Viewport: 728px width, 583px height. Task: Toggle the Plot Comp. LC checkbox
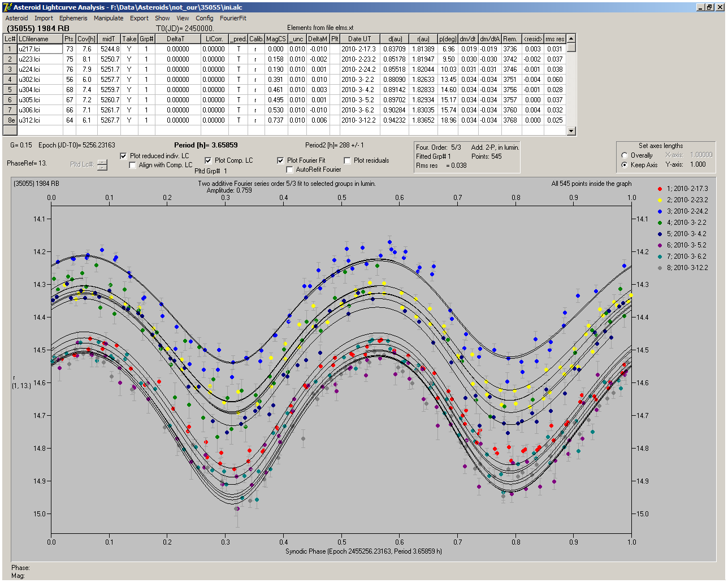point(208,160)
